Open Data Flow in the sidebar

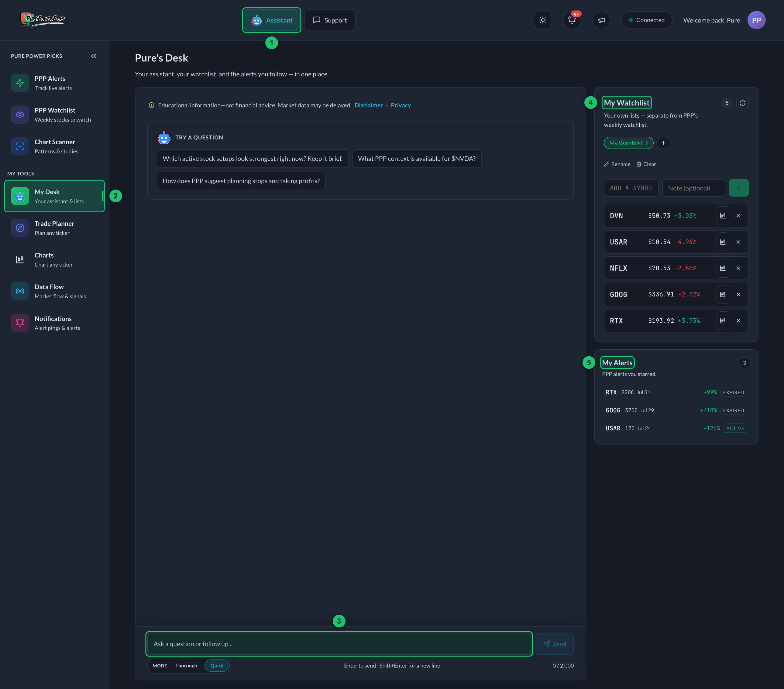click(54, 291)
